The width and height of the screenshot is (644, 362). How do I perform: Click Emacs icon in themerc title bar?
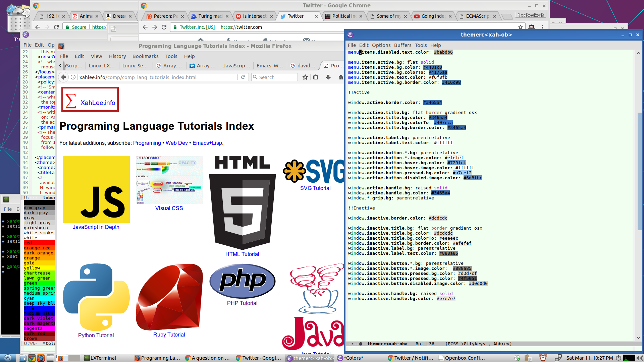click(350, 35)
